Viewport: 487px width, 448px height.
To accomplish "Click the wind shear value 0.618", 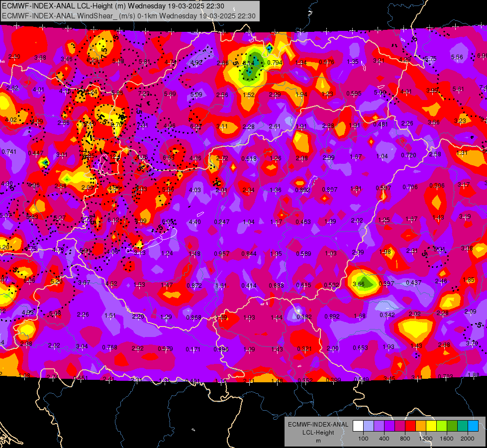I will (249, 159).
